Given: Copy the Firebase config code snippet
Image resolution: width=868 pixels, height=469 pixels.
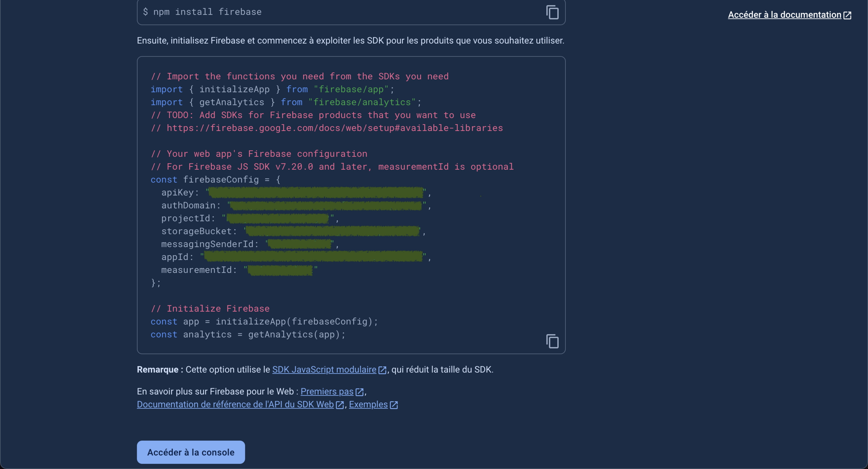Looking at the screenshot, I should pyautogui.click(x=552, y=341).
